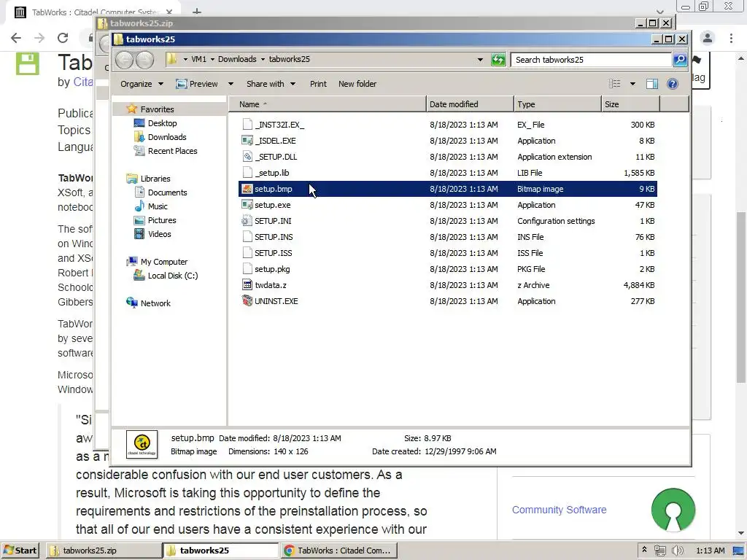Screen dimensions: 747x560
Task: Click the volume speaker tray icon
Action: click(x=678, y=551)
